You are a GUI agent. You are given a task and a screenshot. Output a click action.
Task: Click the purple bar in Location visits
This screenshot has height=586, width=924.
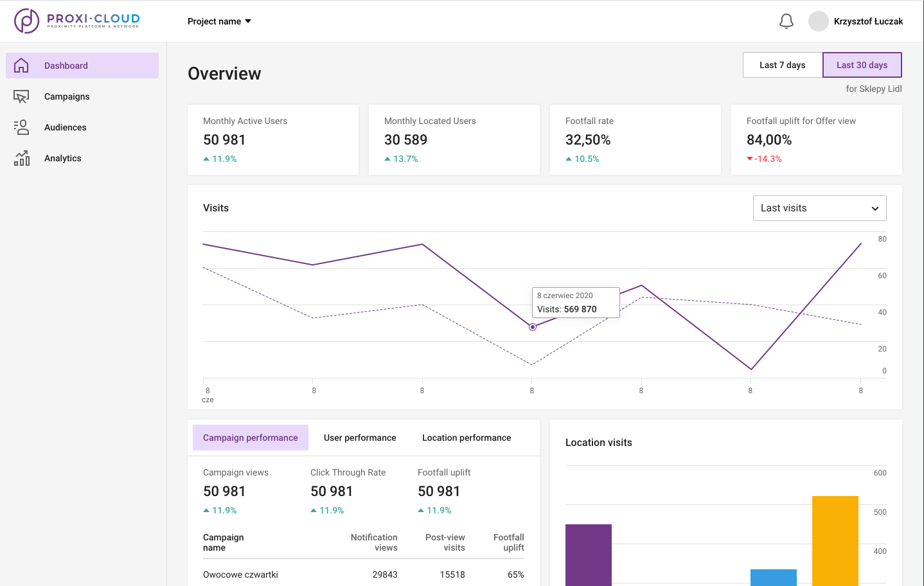[x=588, y=555]
